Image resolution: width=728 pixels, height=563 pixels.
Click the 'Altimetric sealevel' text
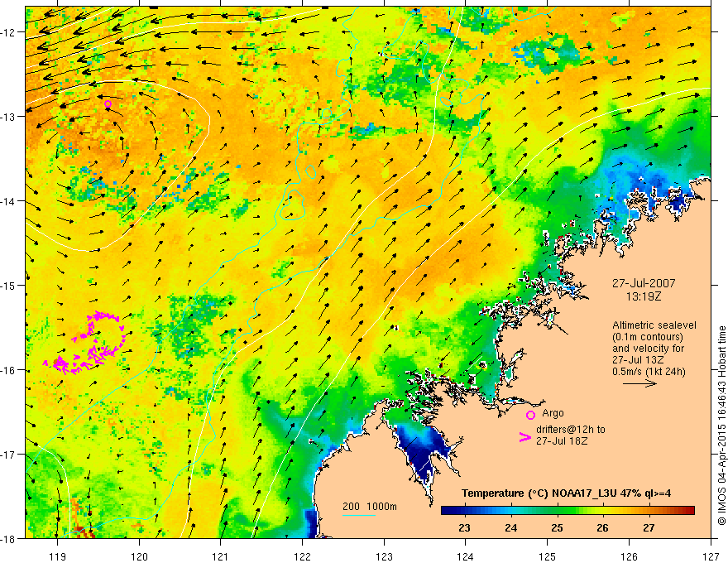(654, 325)
